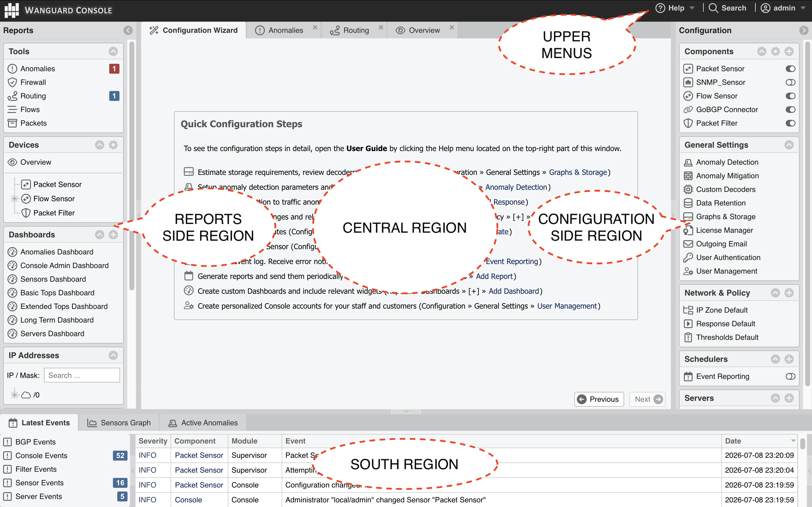Expand the Flow Sensor tree node

(x=15, y=199)
